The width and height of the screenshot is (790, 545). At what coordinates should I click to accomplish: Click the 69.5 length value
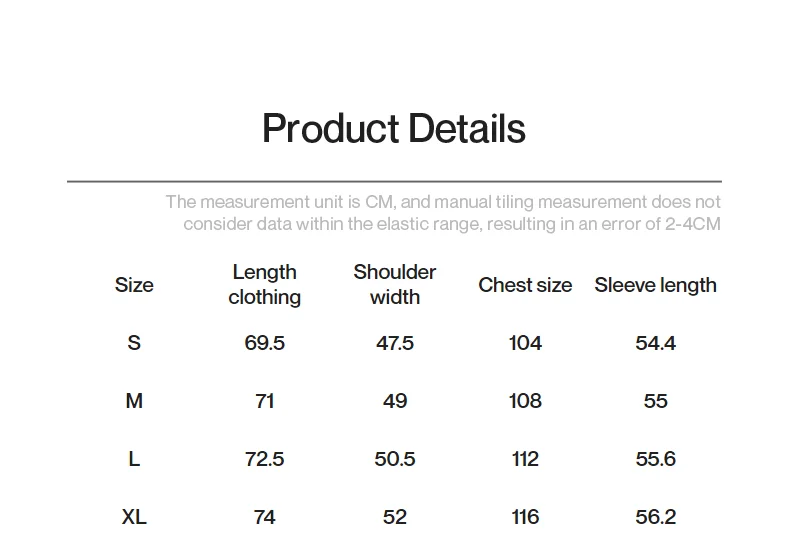(265, 343)
